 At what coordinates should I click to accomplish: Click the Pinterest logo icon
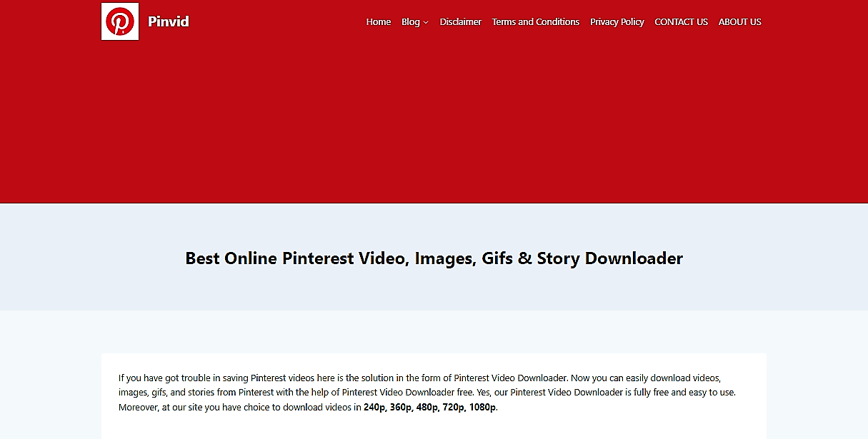(x=120, y=21)
